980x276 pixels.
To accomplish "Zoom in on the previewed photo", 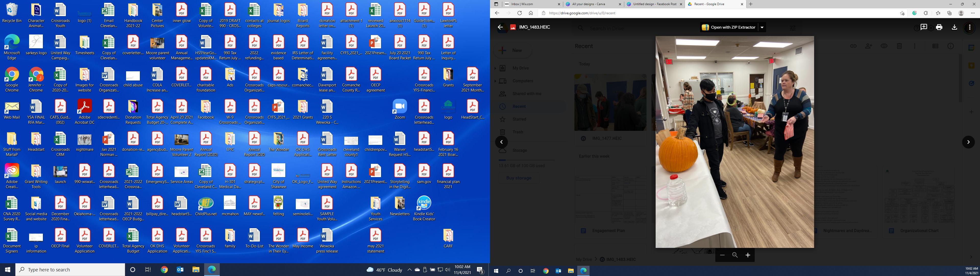I will coord(748,255).
